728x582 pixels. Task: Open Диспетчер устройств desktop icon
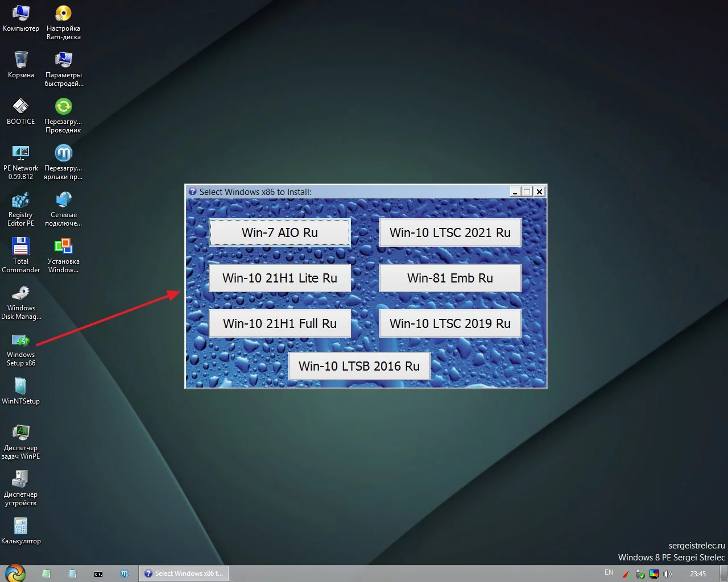tap(21, 488)
